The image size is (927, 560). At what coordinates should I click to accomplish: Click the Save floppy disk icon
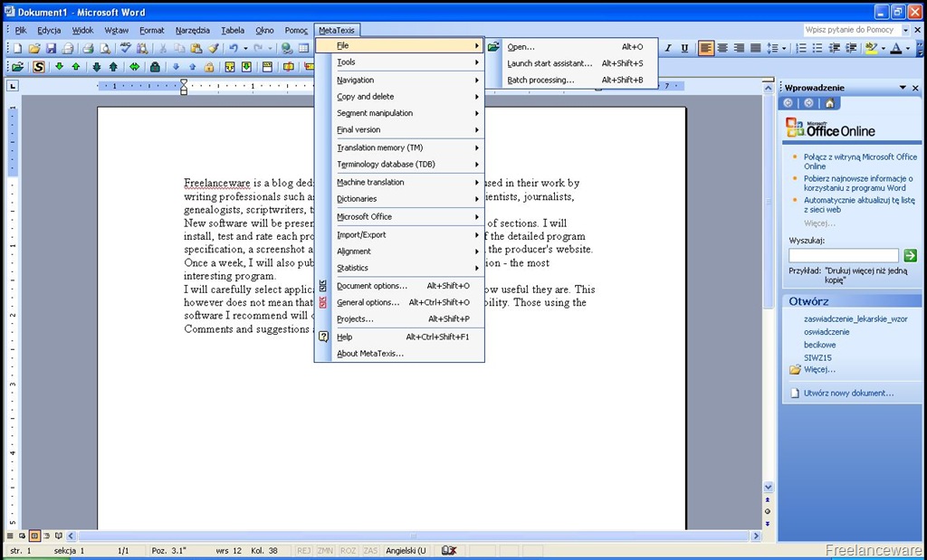tap(51, 49)
